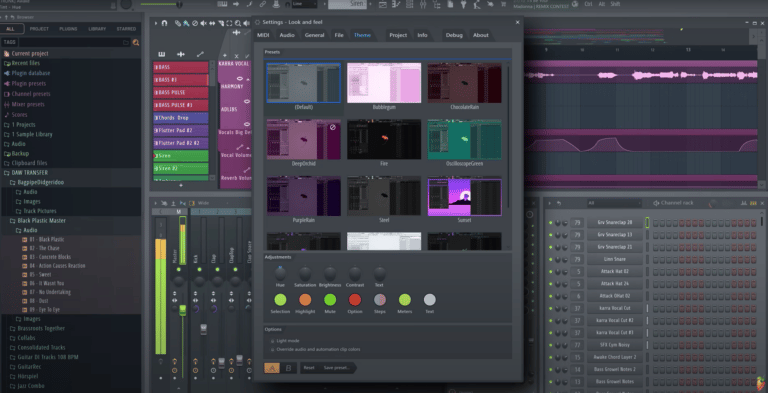Select the Paint brush tool in playlist toolbar
Viewport: 768px width, 393px height.
[186, 23]
